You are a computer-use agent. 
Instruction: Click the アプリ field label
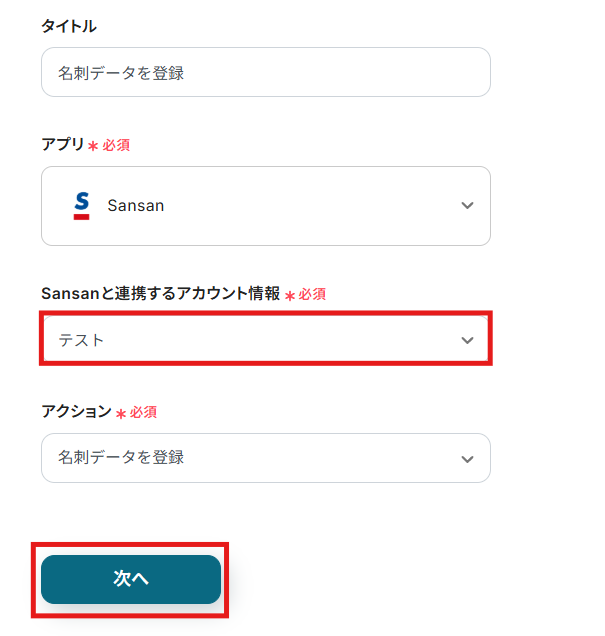(62, 144)
